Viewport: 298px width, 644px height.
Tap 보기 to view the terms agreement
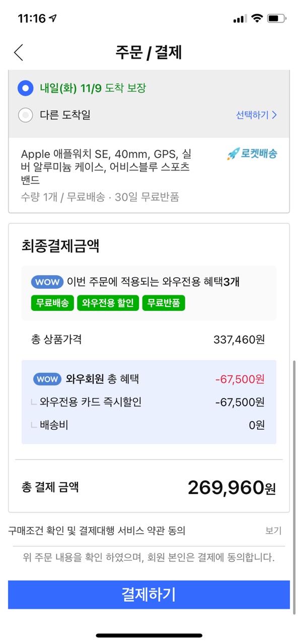click(273, 531)
